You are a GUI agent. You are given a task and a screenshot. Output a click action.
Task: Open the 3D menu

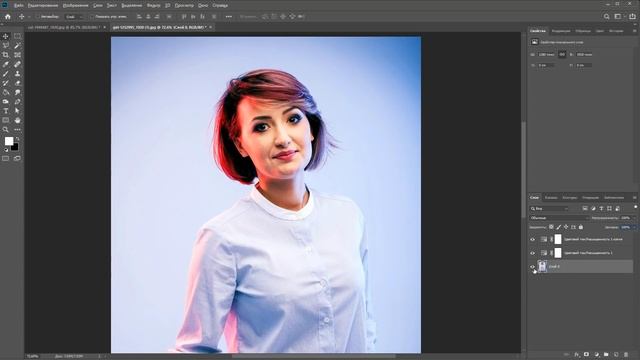click(x=167, y=6)
